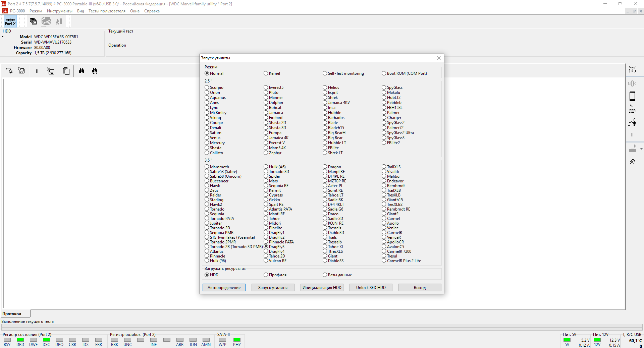Select the Boot ROM (COM Port) mode
The image size is (644, 348).
[404, 73]
